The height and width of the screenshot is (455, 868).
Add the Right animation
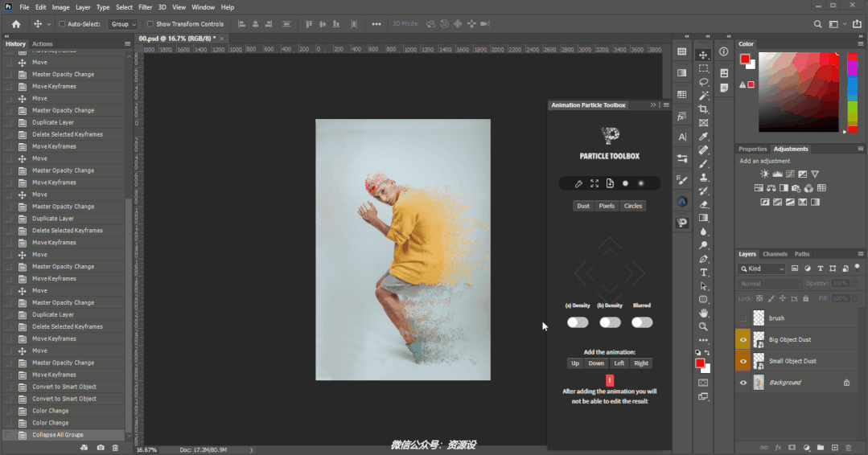tap(641, 363)
